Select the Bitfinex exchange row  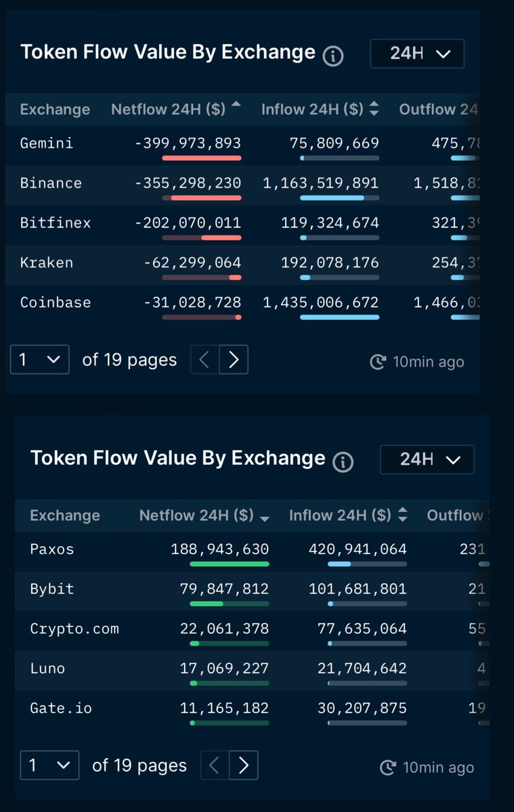(242, 224)
